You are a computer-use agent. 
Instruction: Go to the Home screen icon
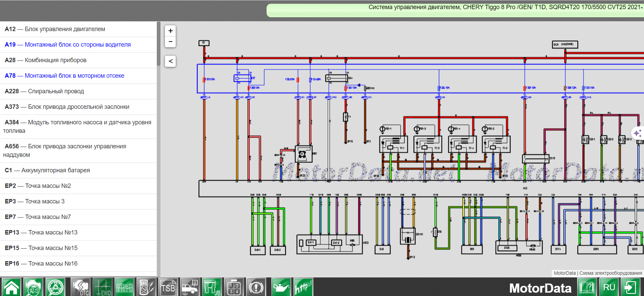[11, 287]
